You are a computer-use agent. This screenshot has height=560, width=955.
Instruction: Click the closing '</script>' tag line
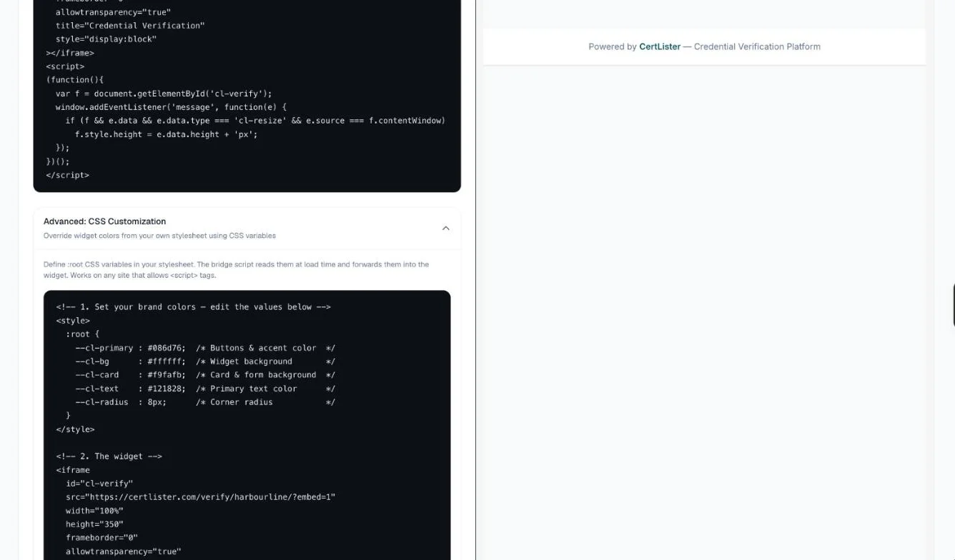[67, 175]
